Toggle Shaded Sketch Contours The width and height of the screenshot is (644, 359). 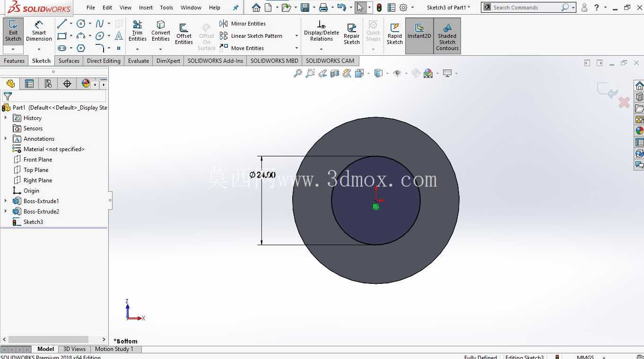coord(447,36)
